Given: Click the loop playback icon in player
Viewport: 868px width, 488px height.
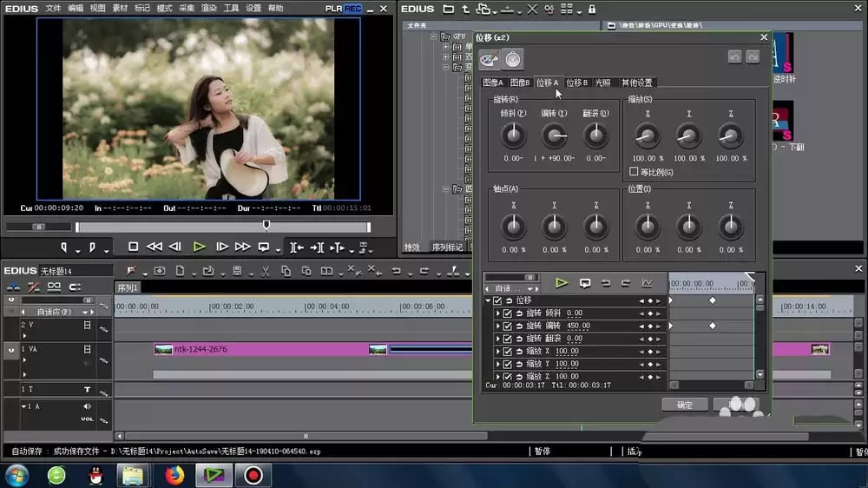Looking at the screenshot, I should (x=264, y=247).
